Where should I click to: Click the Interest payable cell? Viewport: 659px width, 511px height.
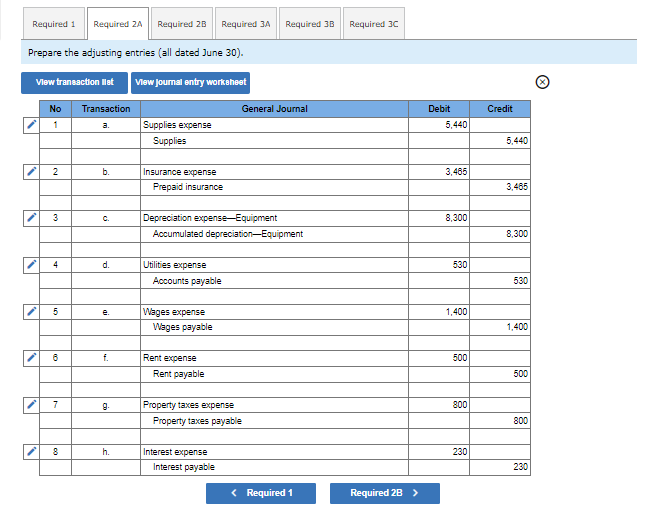click(274, 467)
